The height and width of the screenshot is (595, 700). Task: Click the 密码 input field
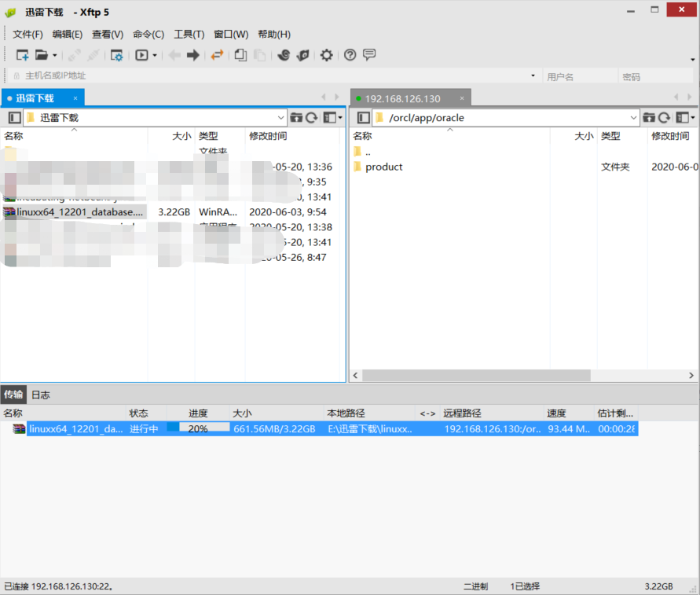656,76
